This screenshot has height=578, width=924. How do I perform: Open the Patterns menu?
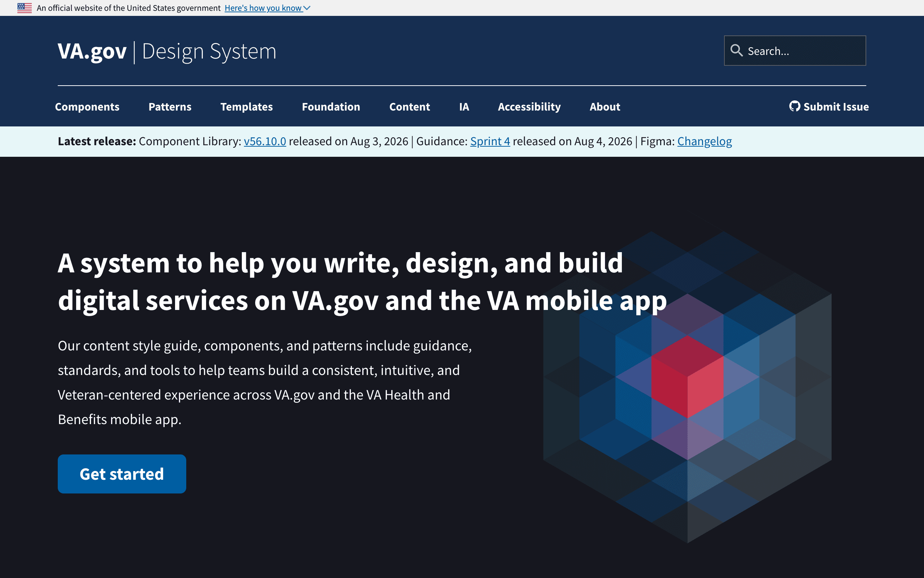click(170, 107)
